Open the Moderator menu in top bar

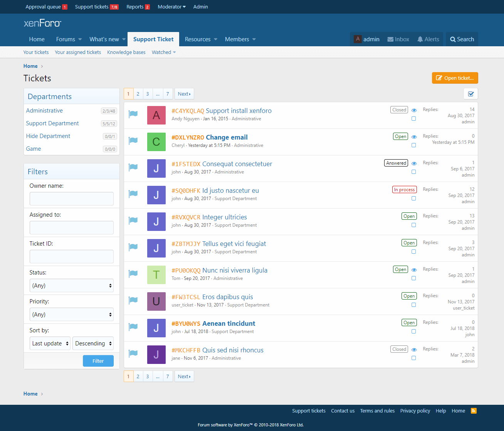[x=171, y=7]
